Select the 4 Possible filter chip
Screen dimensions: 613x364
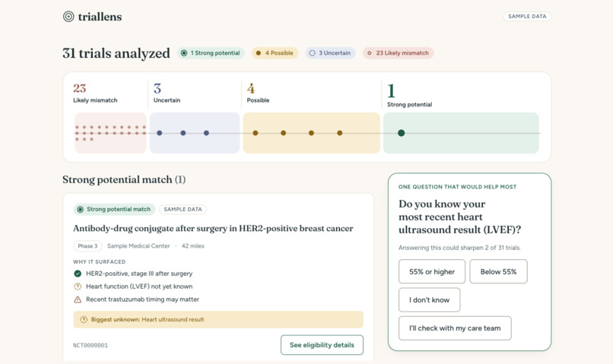coord(275,53)
